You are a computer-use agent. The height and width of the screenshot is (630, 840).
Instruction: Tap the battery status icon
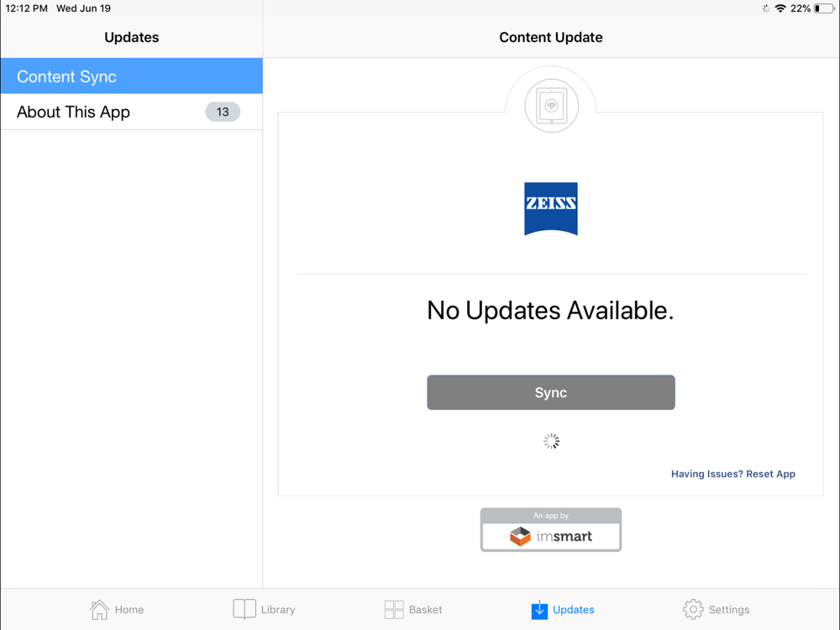[x=825, y=8]
